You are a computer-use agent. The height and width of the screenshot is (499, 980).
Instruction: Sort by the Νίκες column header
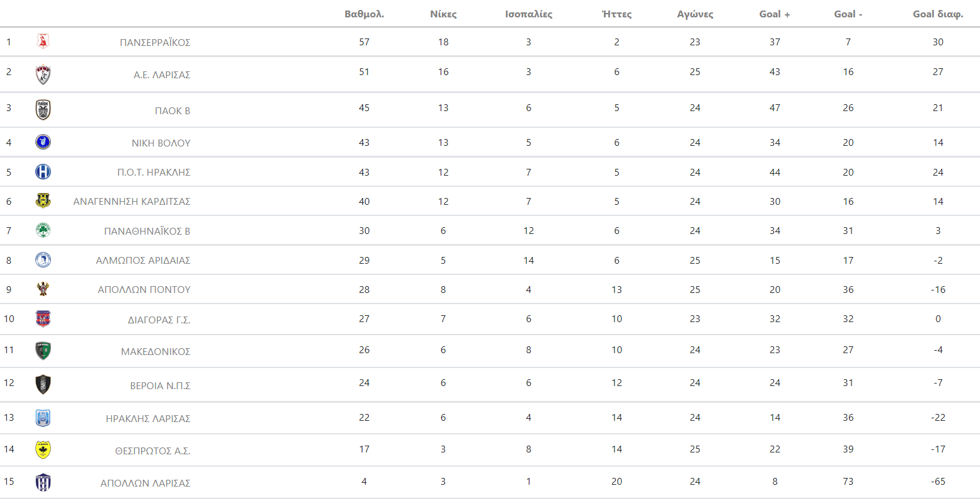click(443, 14)
